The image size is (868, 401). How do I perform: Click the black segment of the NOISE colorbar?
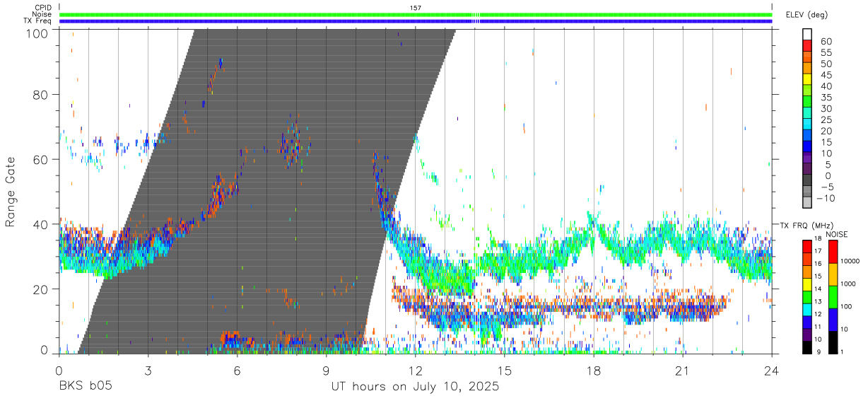click(x=832, y=342)
